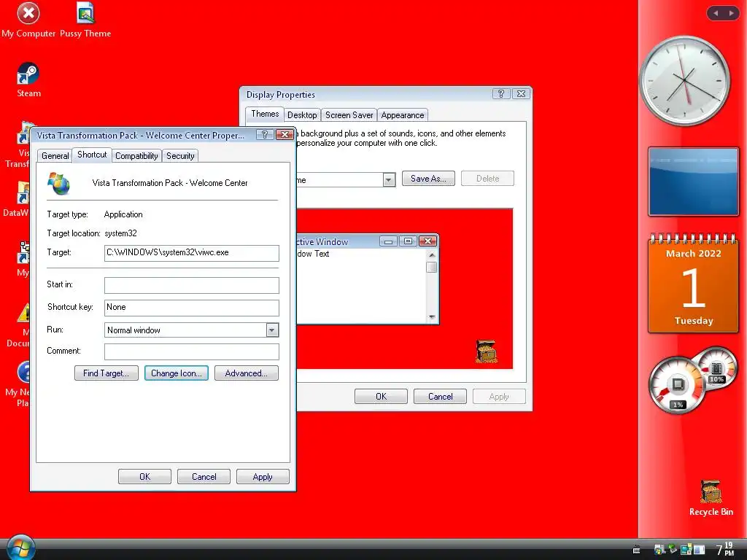The height and width of the screenshot is (560, 747).
Task: Click the Comment input field
Action: 192,352
